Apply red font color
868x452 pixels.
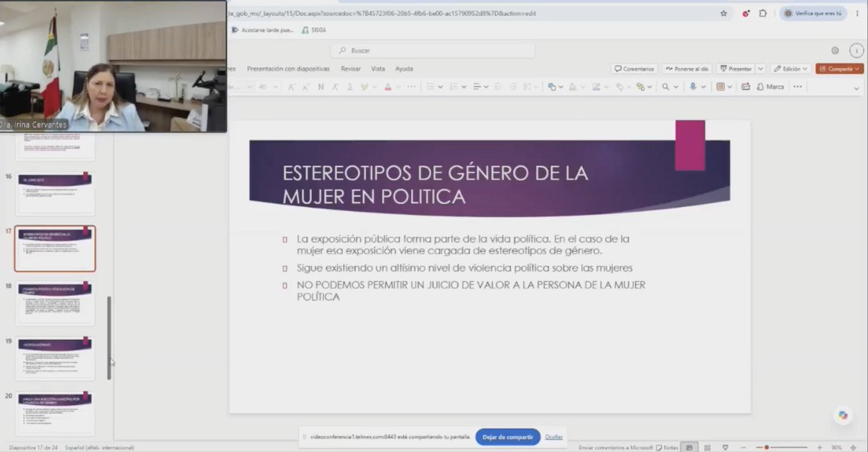388,87
